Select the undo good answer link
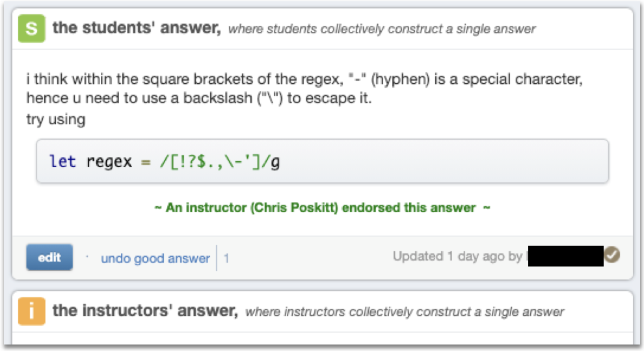Screen dimensions: 644x351 click(x=155, y=258)
